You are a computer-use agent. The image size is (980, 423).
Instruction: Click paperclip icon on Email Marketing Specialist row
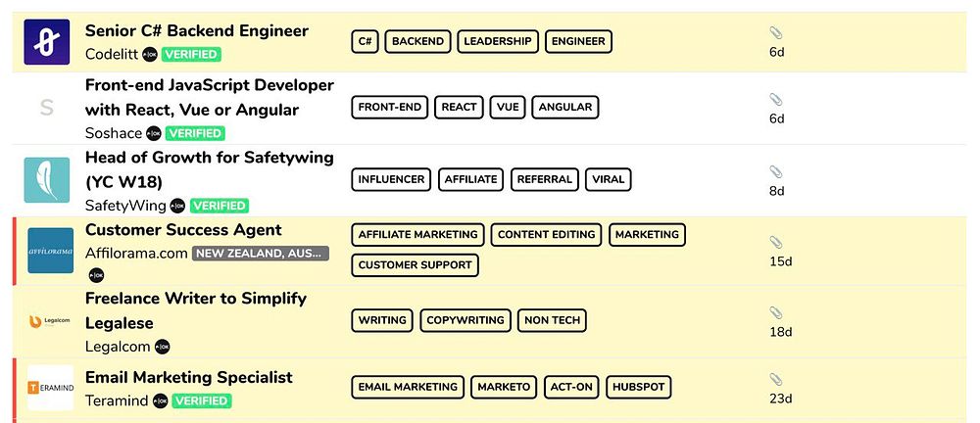(776, 380)
